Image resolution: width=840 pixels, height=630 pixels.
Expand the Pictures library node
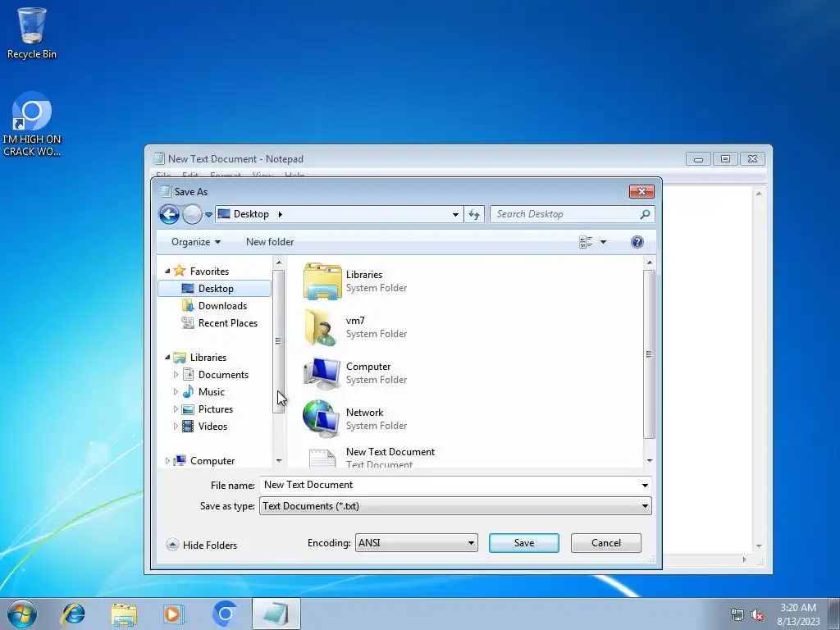[176, 409]
